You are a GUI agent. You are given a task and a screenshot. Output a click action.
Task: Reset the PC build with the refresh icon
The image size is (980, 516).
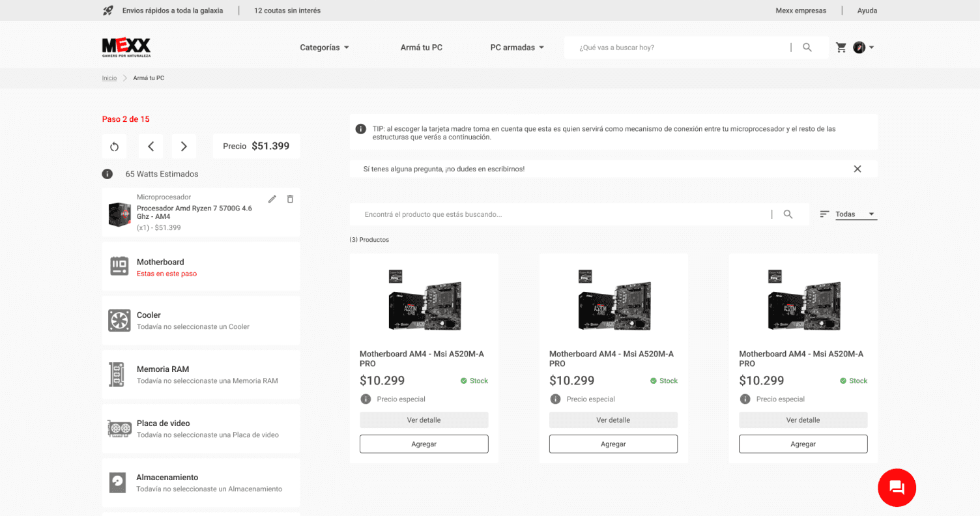115,147
